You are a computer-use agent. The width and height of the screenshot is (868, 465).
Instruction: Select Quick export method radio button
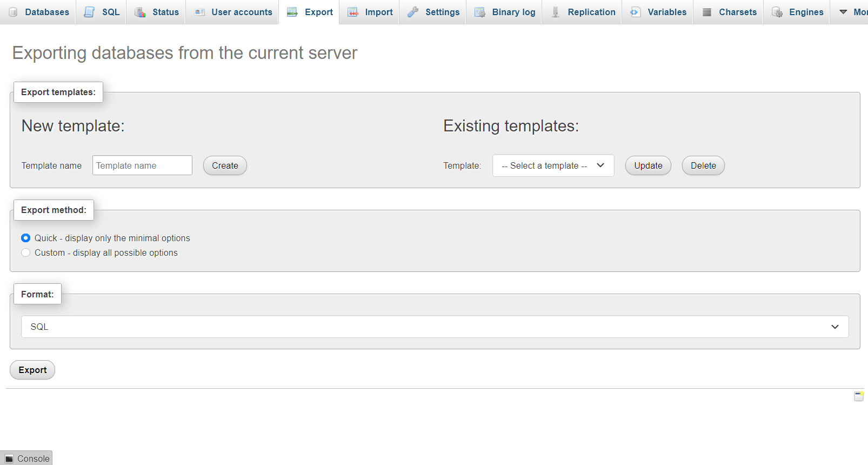[x=25, y=238]
